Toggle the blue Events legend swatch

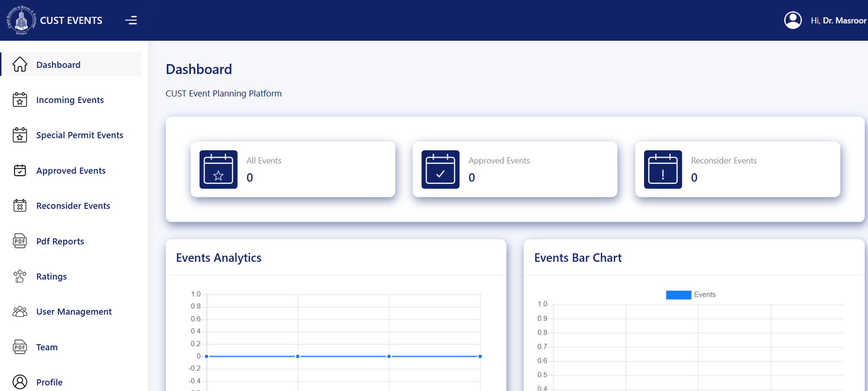678,295
